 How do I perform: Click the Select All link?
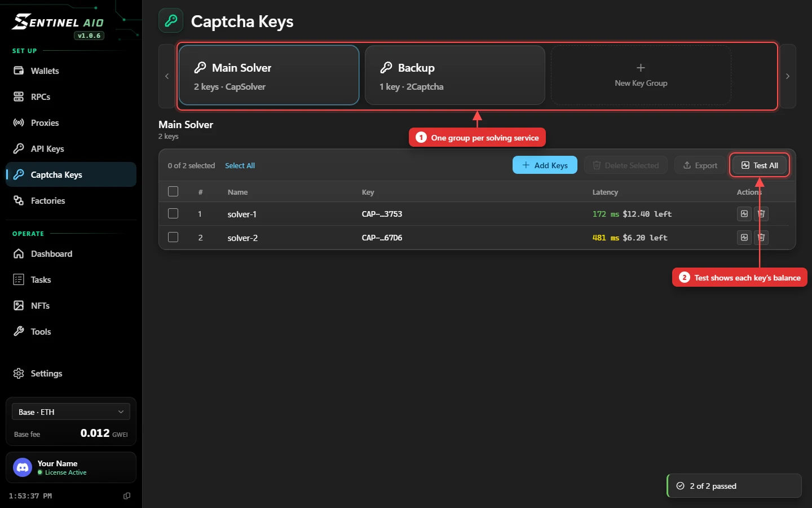pyautogui.click(x=240, y=165)
